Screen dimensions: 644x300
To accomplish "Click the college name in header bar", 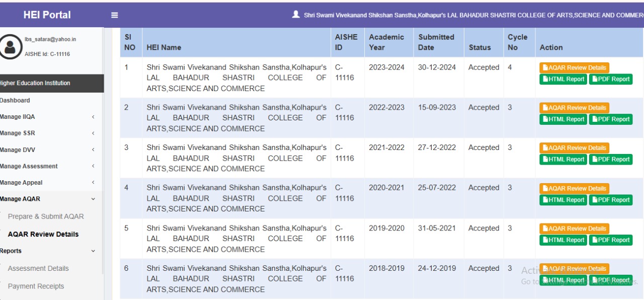I will coord(473,15).
